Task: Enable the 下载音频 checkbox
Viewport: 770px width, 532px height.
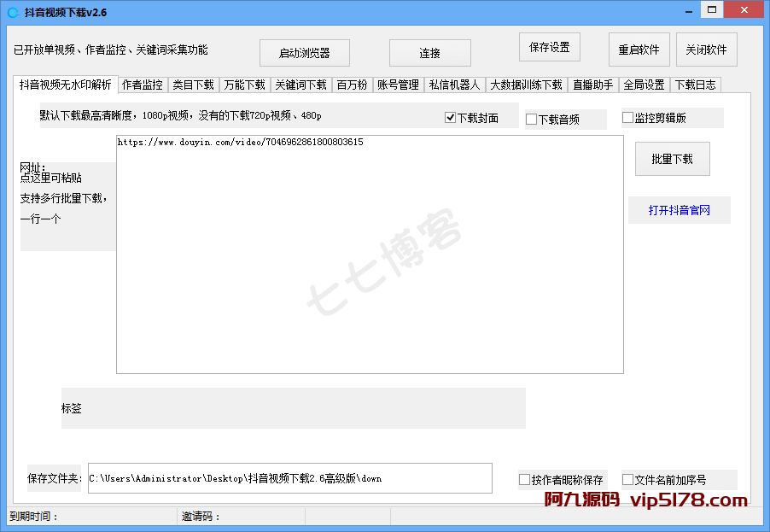Action: [x=531, y=120]
